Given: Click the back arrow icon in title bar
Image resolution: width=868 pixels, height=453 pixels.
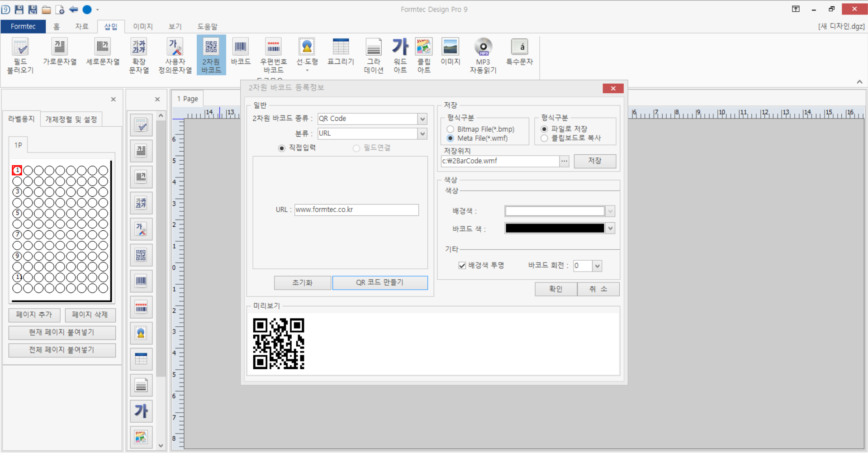Looking at the screenshot, I should point(73,9).
